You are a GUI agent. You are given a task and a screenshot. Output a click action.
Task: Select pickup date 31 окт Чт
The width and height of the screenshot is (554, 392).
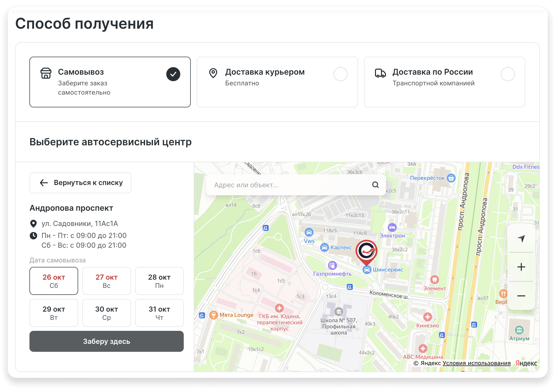point(159,313)
